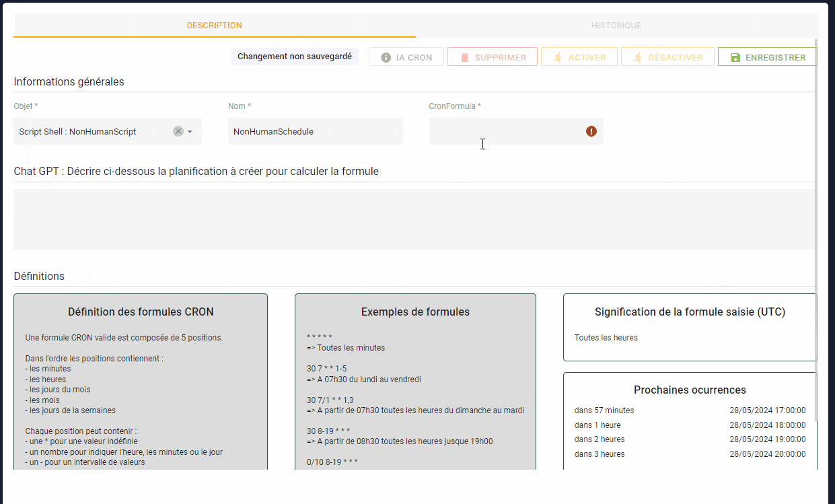Screen dimensions: 835x504
Task: Click the info icon in IA CRON button
Action: click(x=386, y=57)
